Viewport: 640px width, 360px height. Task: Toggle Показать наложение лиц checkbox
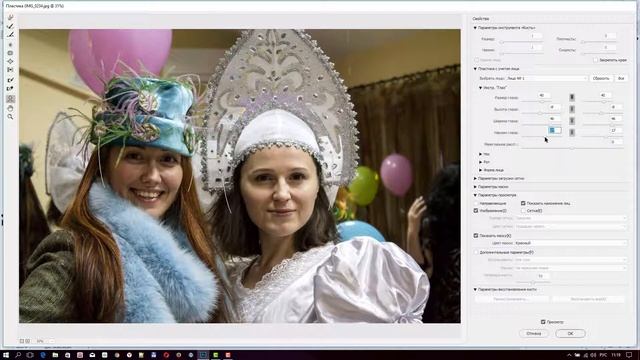tap(523, 203)
